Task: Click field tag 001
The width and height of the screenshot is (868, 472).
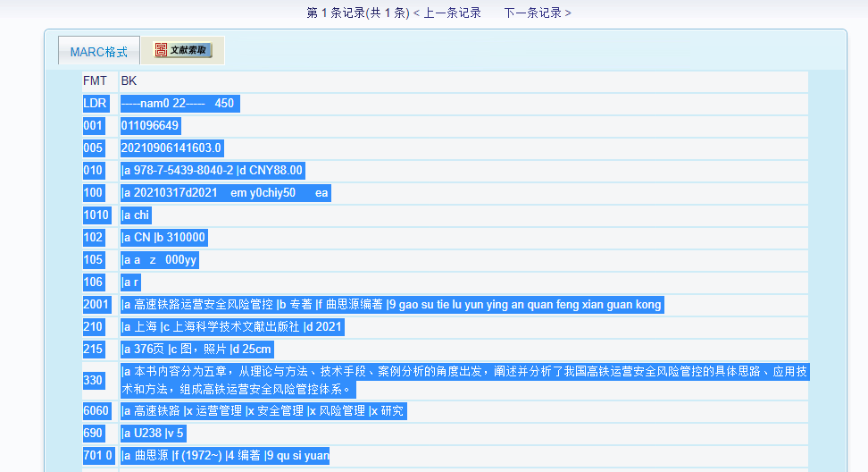Action: click(93, 126)
